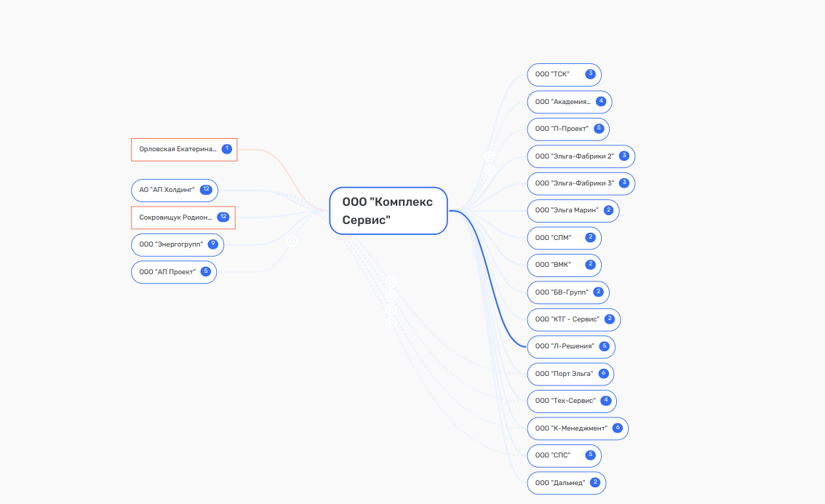The image size is (825, 504).
Task: Select the ООО "Энергогрупп" node label
Action: [170, 244]
